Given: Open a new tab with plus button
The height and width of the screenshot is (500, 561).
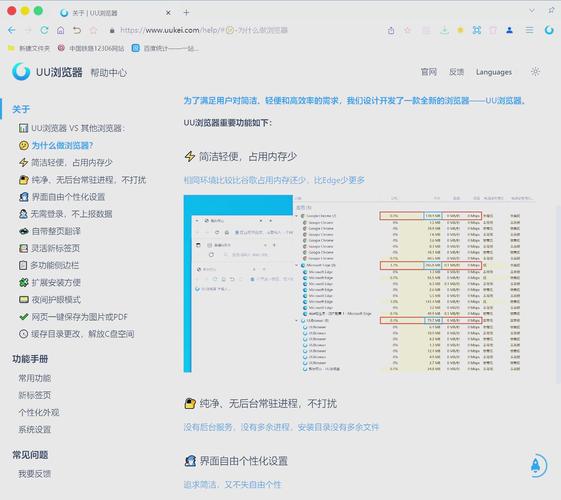Looking at the screenshot, I should click(186, 13).
